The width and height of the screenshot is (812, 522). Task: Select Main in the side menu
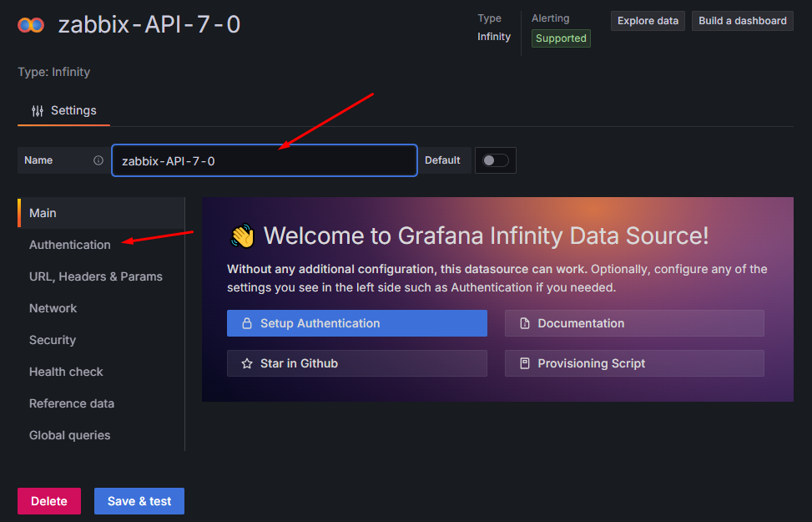(x=43, y=213)
